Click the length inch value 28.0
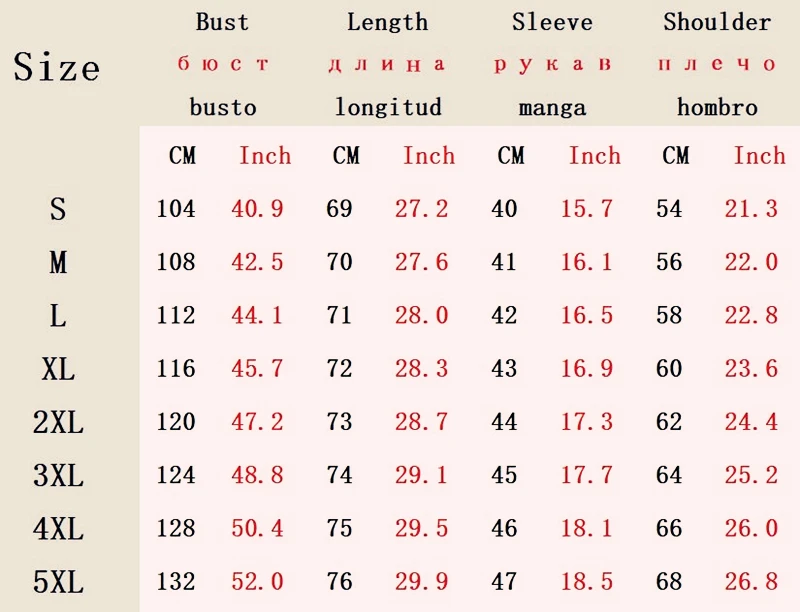Screen dimensions: 800x612 (421, 315)
